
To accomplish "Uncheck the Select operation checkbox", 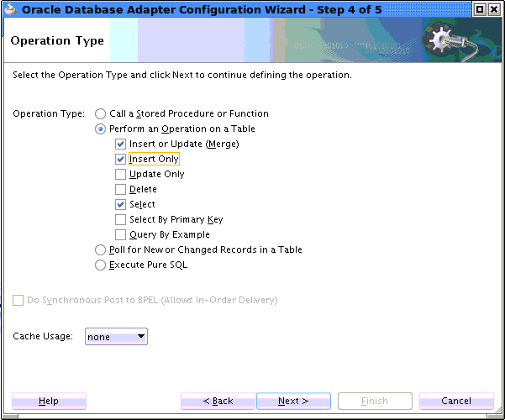I will pos(120,204).
